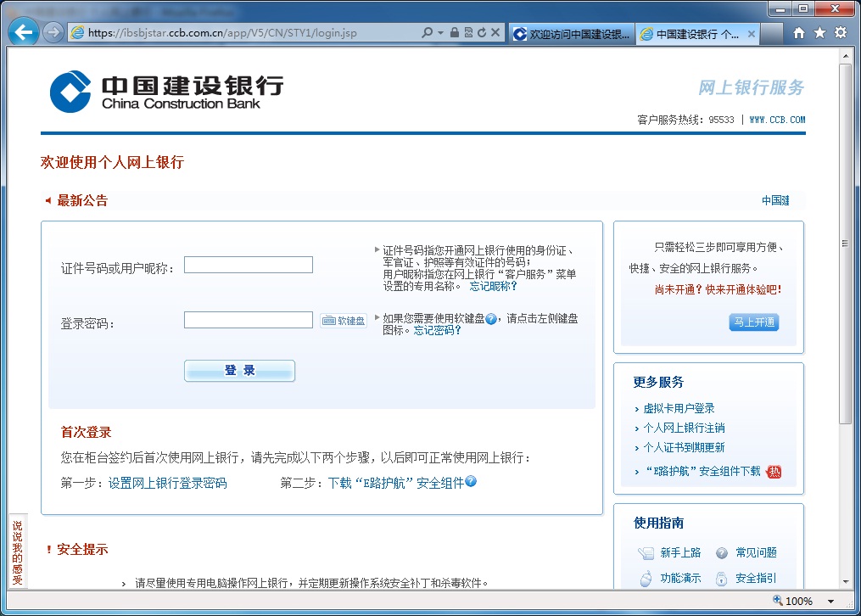Click the browser Home icon
This screenshot has height=616, width=861.
click(x=797, y=31)
